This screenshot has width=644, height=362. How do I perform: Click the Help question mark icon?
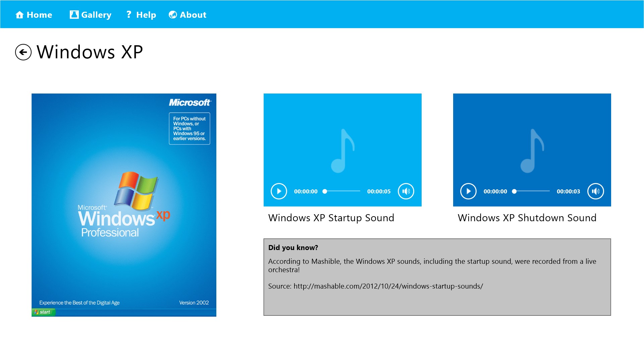128,14
